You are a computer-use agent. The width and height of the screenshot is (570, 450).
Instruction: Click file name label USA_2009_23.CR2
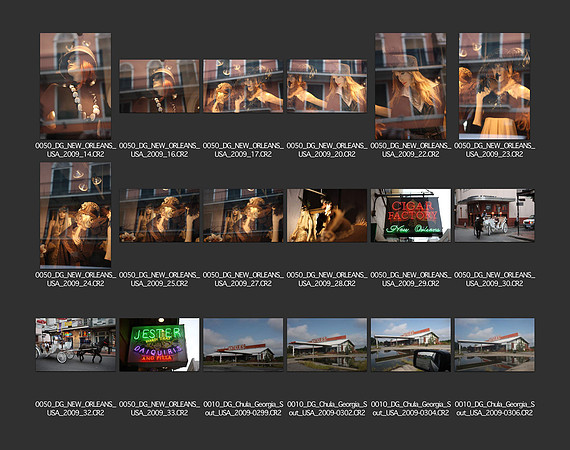click(494, 150)
